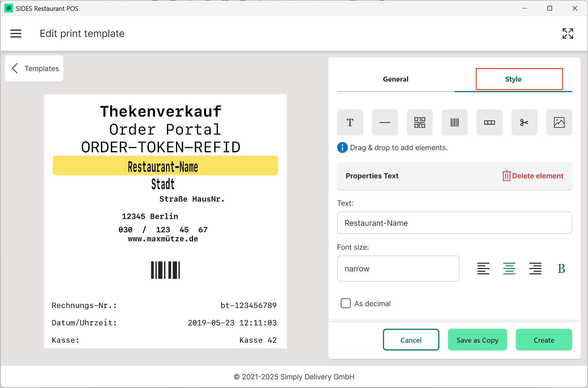Switch to the General tab
The height and width of the screenshot is (388, 588).
tap(396, 79)
